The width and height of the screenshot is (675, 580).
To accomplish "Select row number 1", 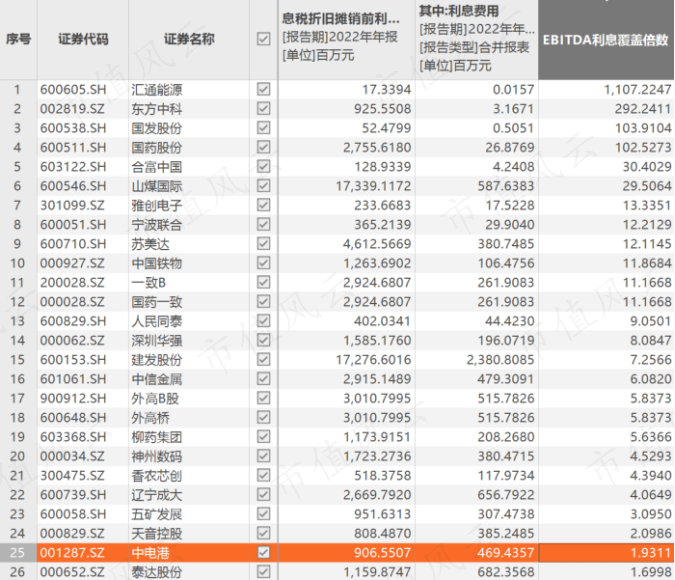I will click(x=17, y=90).
